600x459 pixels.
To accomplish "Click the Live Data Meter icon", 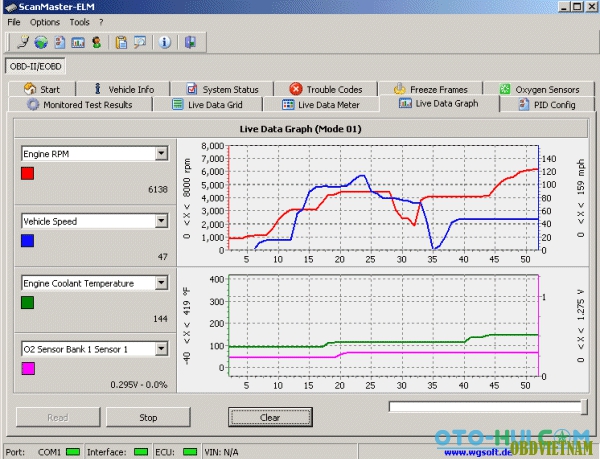I will tap(288, 104).
